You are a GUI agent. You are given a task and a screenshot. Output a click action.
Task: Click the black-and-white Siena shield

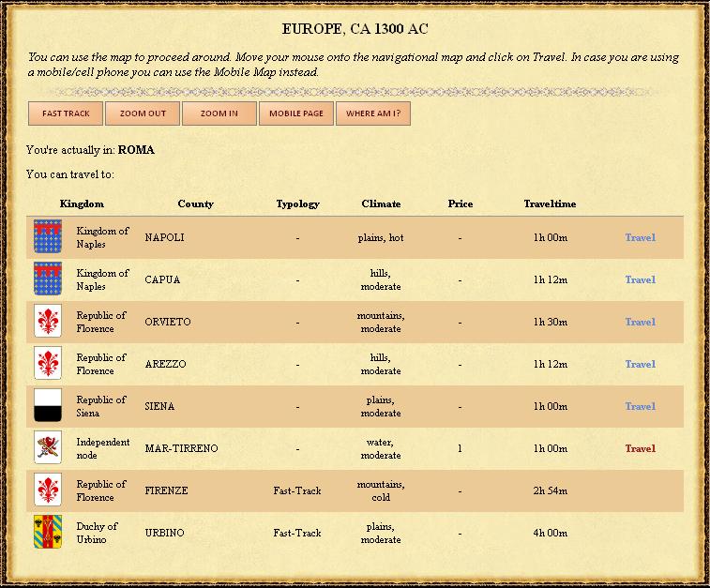click(48, 406)
